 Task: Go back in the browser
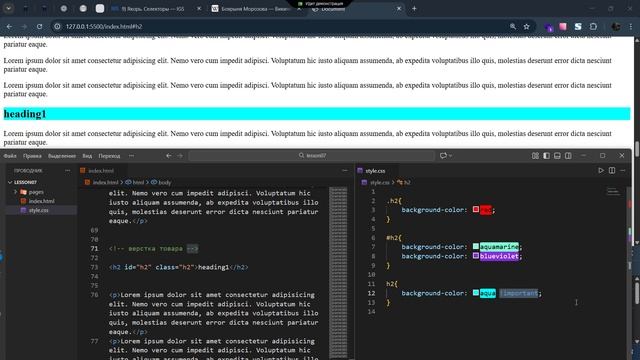click(x=9, y=27)
